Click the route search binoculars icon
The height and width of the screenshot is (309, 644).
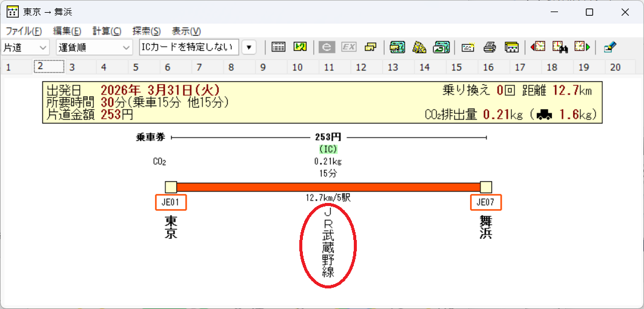click(560, 47)
